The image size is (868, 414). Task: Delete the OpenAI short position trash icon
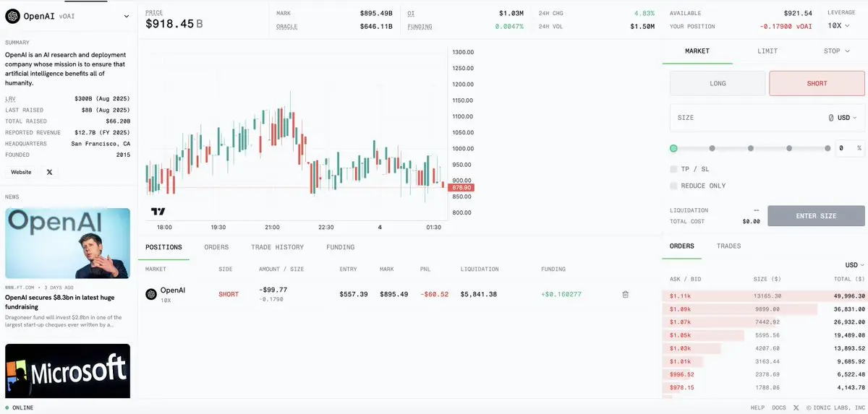(625, 294)
